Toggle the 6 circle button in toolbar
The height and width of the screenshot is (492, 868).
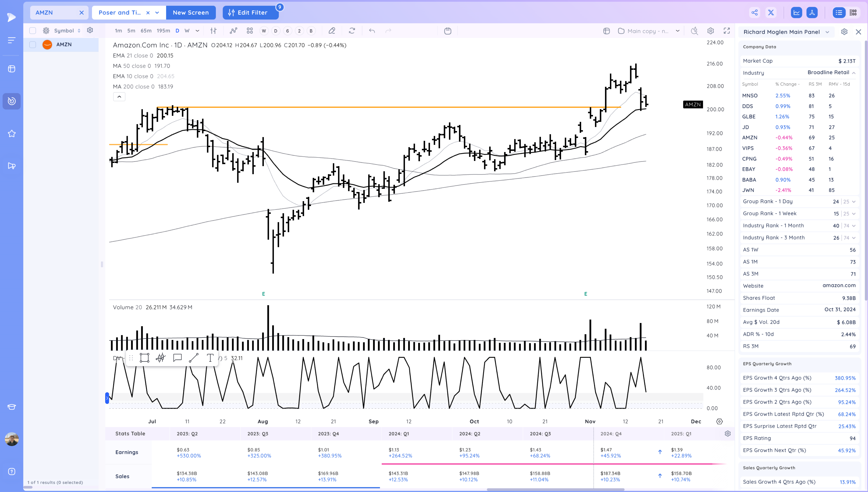pos(288,31)
